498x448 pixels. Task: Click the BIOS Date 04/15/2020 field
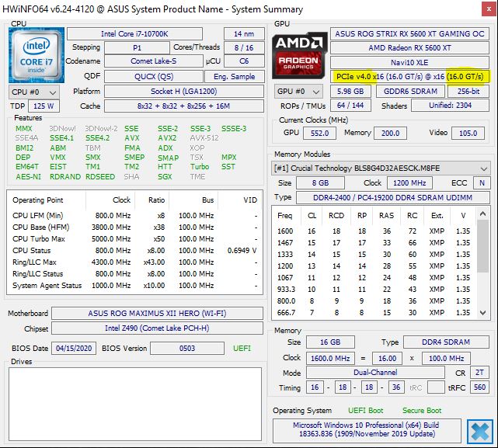[x=74, y=349]
